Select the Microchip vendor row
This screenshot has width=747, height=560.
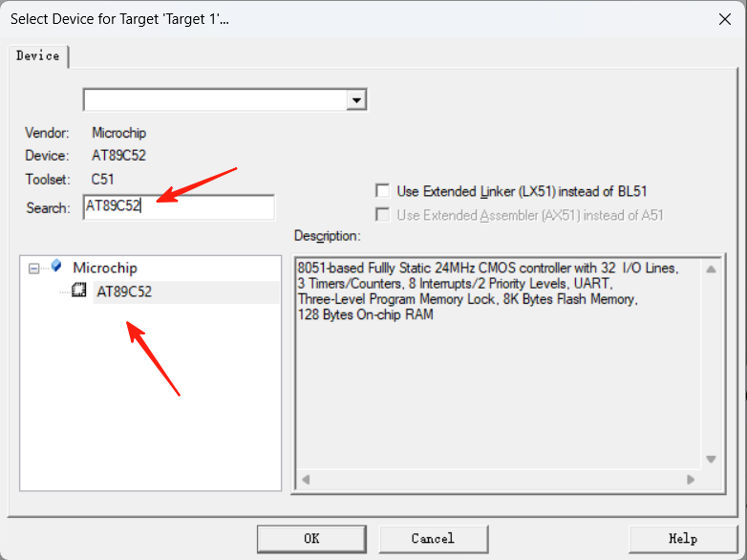point(105,268)
